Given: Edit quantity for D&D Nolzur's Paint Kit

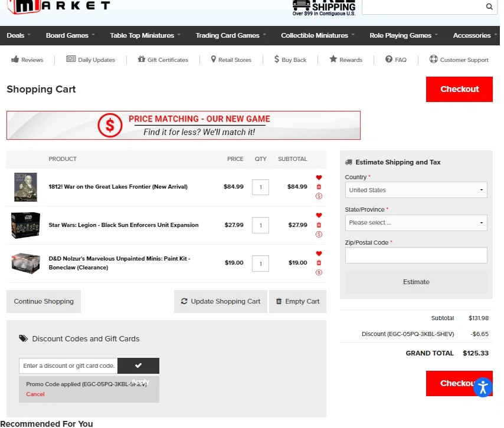Looking at the screenshot, I should [x=260, y=264].
